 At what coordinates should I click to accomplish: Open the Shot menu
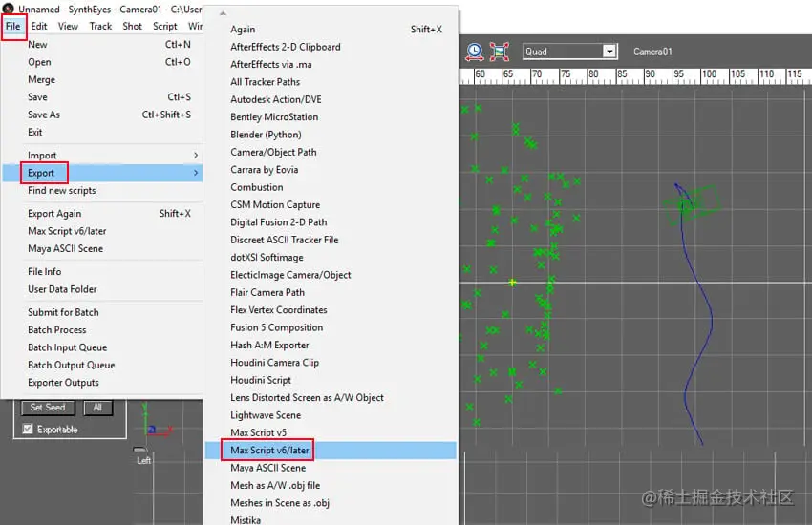132,26
